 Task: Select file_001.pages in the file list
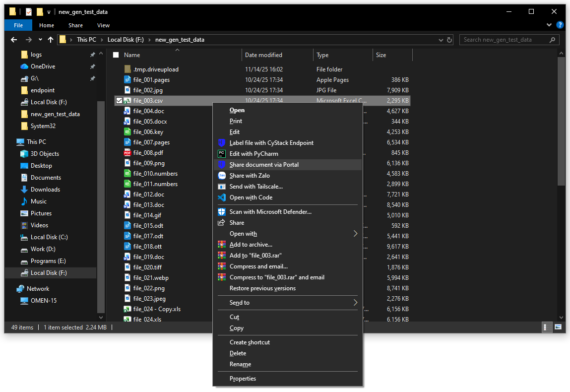point(151,79)
